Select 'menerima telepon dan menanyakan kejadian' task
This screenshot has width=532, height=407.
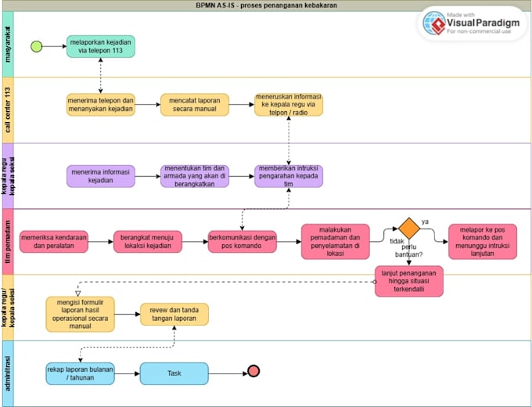101,105
